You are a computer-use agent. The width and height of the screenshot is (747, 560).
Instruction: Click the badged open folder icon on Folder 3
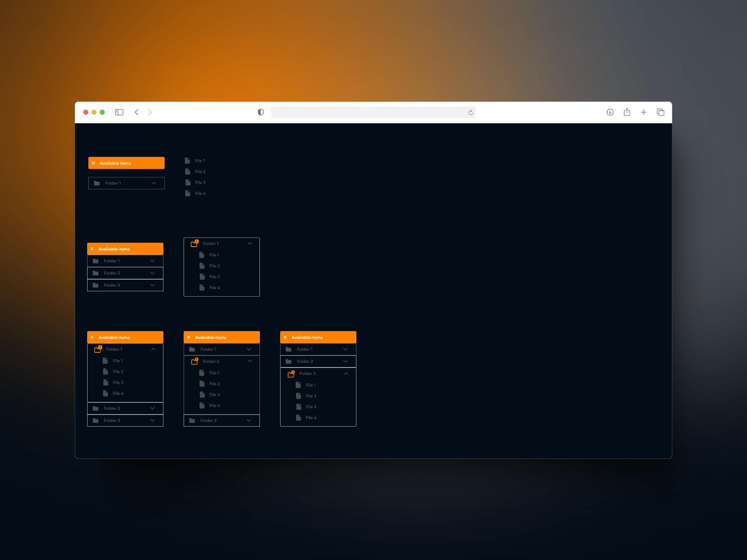(292, 373)
